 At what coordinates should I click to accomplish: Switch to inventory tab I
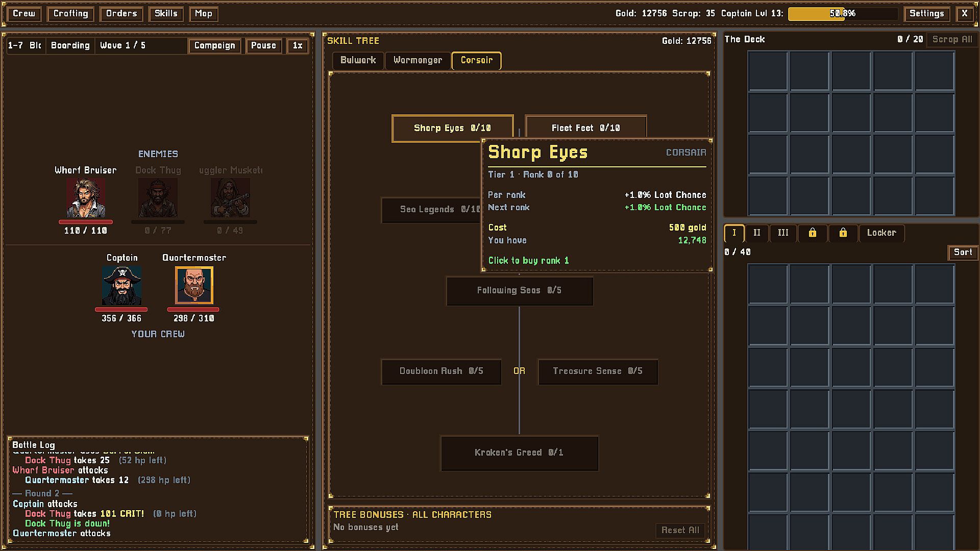click(x=734, y=233)
